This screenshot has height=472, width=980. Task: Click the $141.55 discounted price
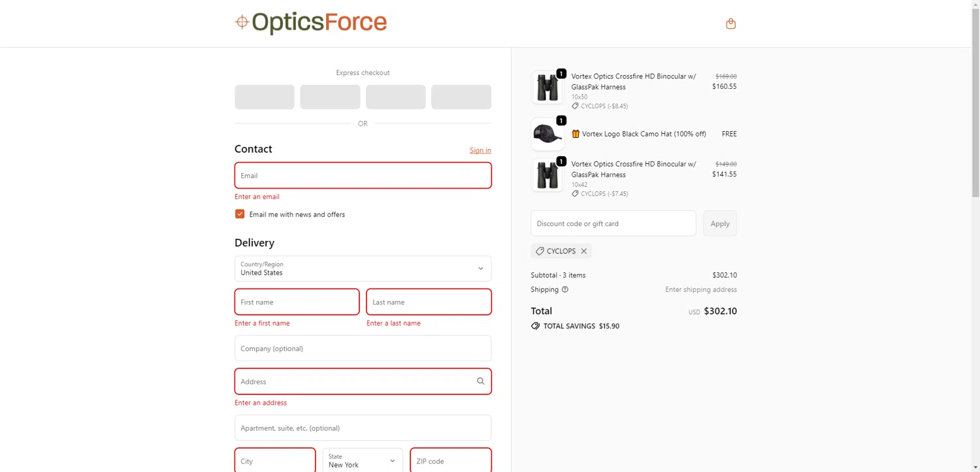click(724, 174)
